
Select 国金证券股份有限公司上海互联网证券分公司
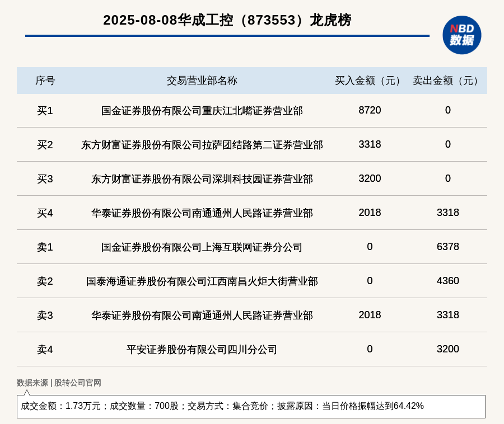pyautogui.click(x=202, y=247)
